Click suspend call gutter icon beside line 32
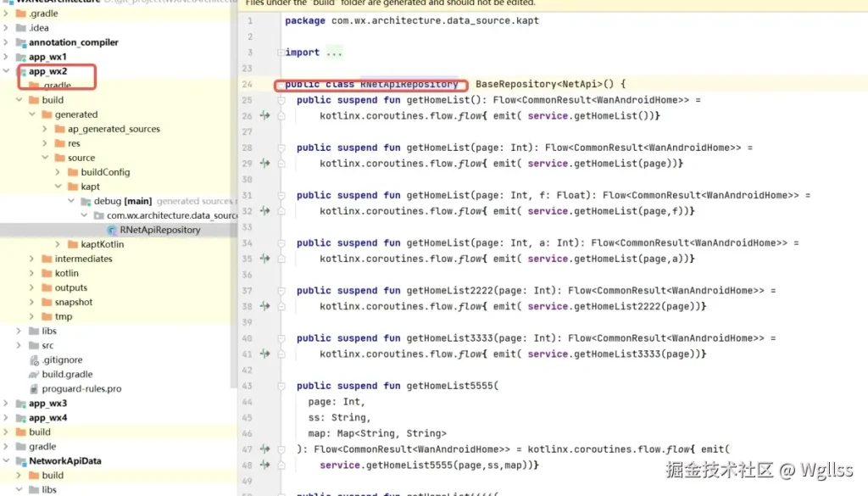 click(264, 210)
